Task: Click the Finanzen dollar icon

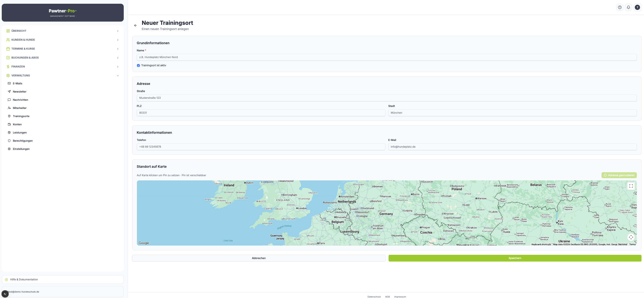Action: (x=8, y=67)
